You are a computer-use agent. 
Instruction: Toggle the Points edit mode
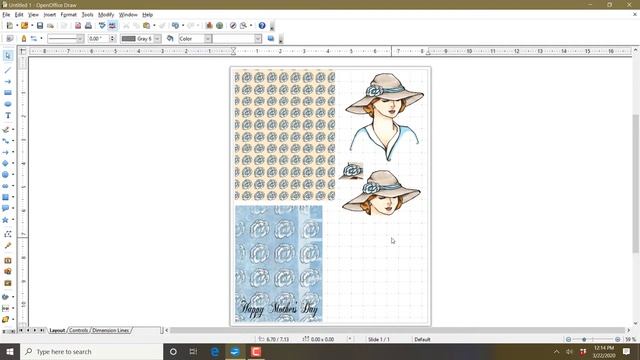(8, 234)
